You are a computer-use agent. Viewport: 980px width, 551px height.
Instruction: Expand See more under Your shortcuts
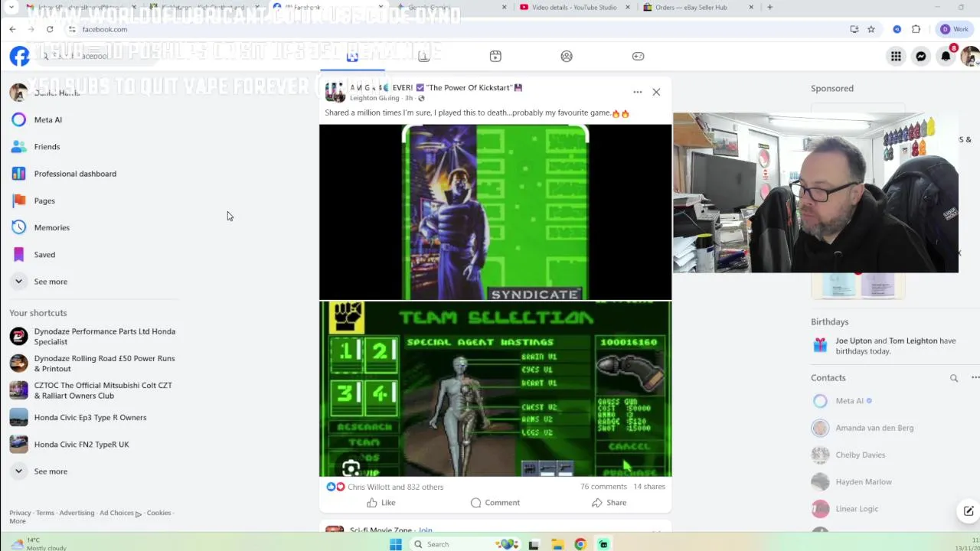pyautogui.click(x=51, y=471)
